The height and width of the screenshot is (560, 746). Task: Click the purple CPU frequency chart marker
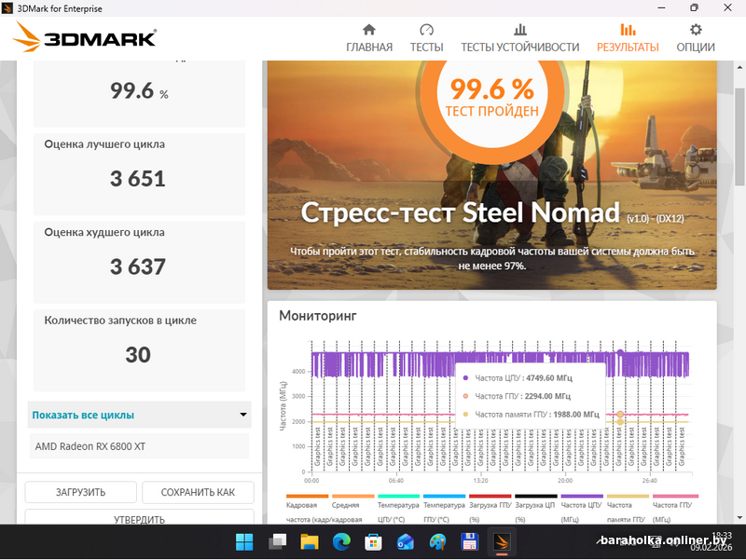[620, 353]
